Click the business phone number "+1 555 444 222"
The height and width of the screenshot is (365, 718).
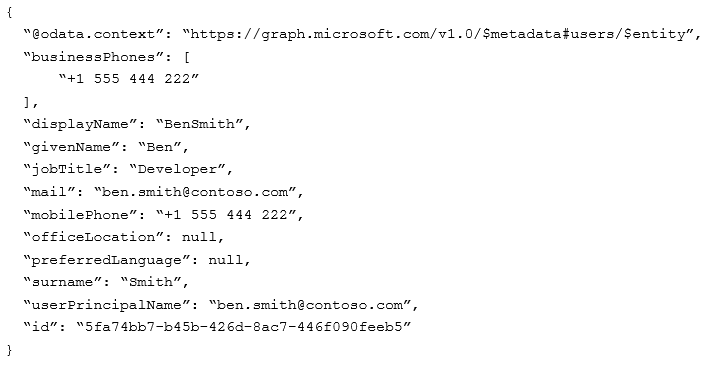(129, 79)
